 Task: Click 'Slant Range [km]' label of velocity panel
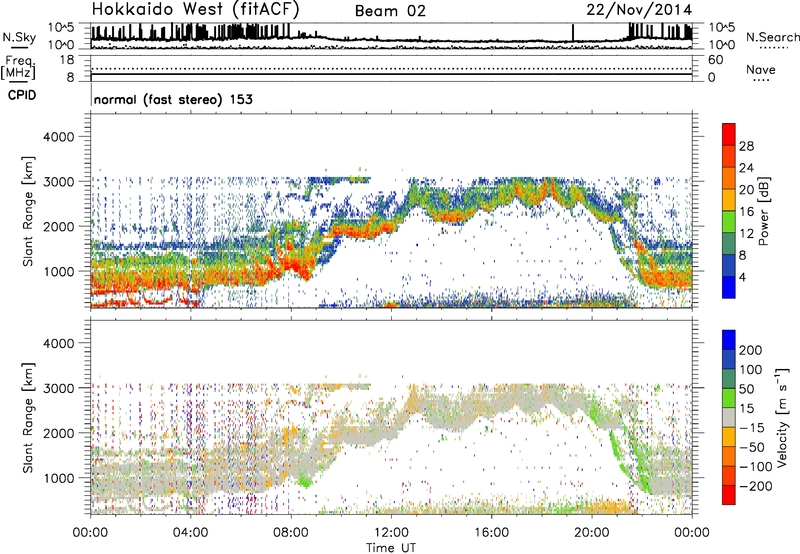[x=28, y=418]
